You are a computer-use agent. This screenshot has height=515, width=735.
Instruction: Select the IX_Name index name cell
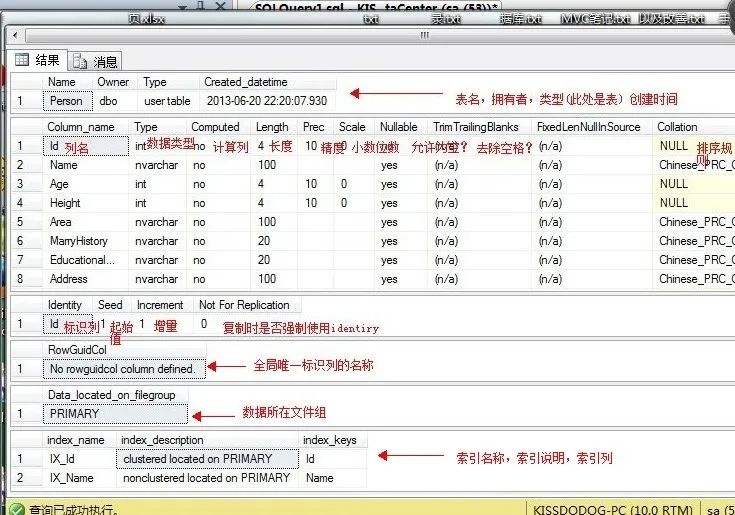coord(79,478)
